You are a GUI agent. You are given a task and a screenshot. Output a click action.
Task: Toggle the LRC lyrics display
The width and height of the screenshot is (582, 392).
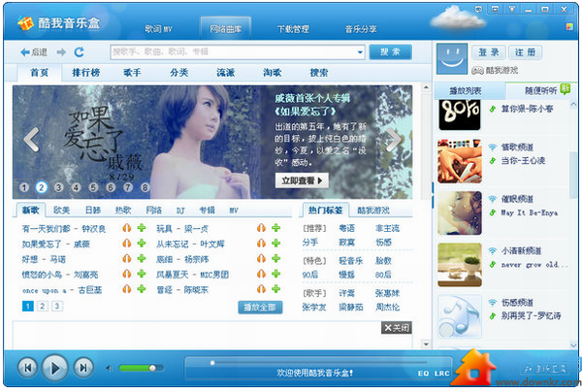click(x=441, y=374)
